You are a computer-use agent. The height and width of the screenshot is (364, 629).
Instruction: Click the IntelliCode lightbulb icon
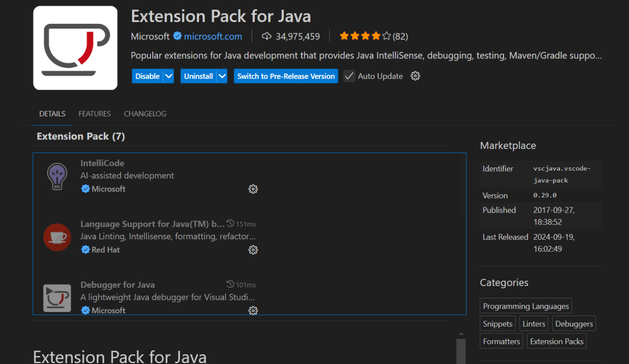pos(57,176)
